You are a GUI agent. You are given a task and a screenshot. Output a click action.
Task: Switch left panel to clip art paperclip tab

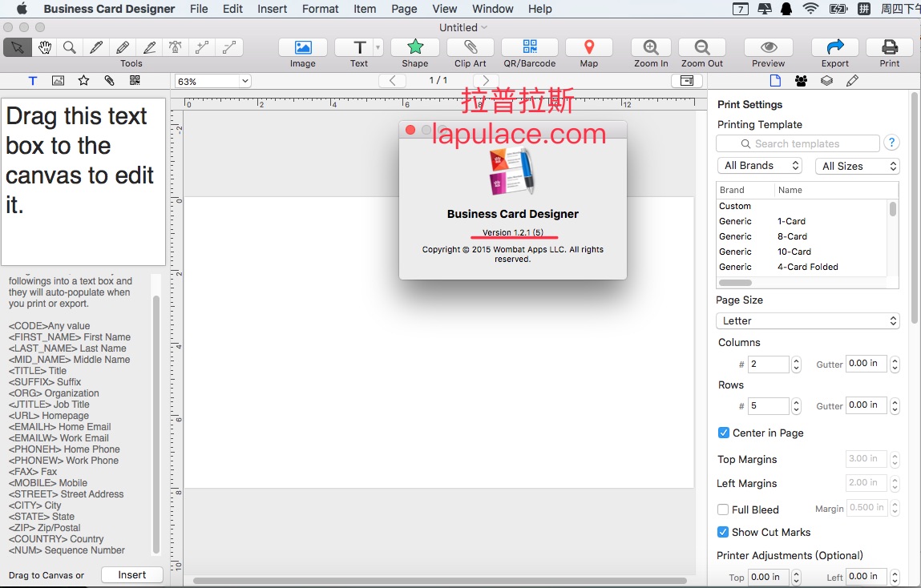(109, 81)
